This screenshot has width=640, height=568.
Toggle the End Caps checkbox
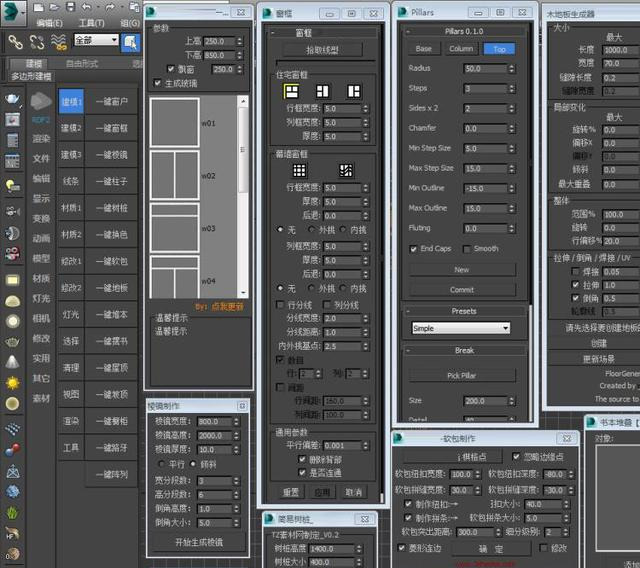pos(415,249)
